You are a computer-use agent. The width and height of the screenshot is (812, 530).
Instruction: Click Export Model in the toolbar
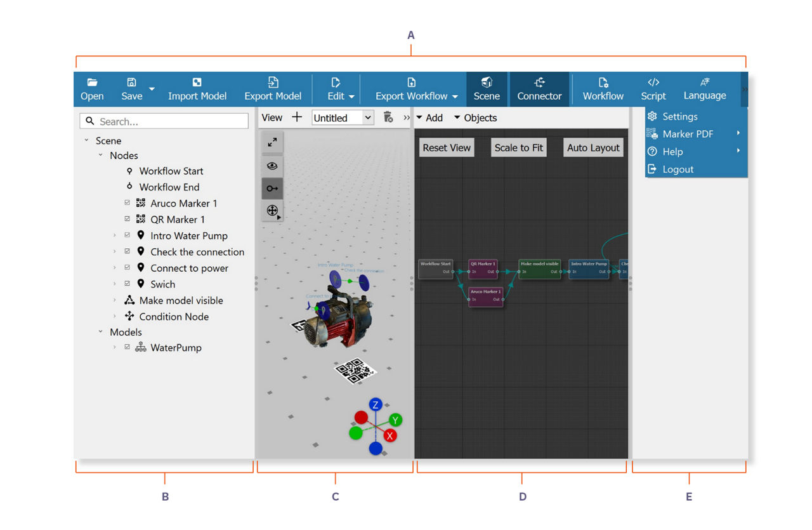click(x=273, y=89)
